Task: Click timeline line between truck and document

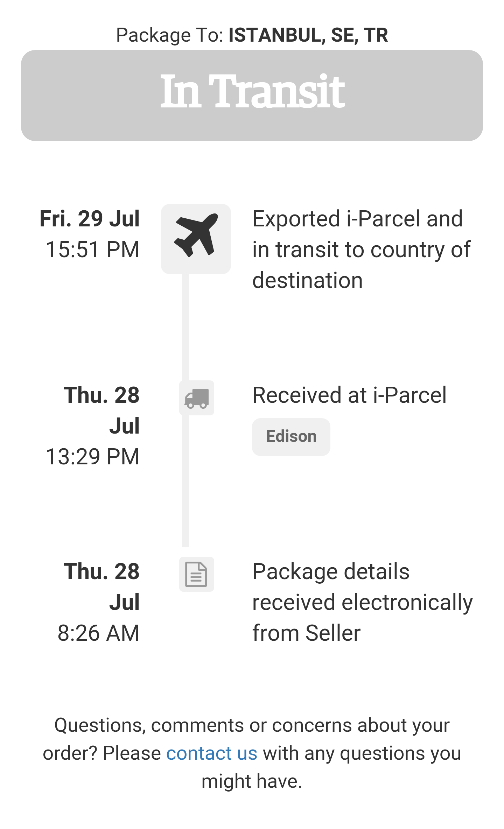Action: tap(185, 481)
